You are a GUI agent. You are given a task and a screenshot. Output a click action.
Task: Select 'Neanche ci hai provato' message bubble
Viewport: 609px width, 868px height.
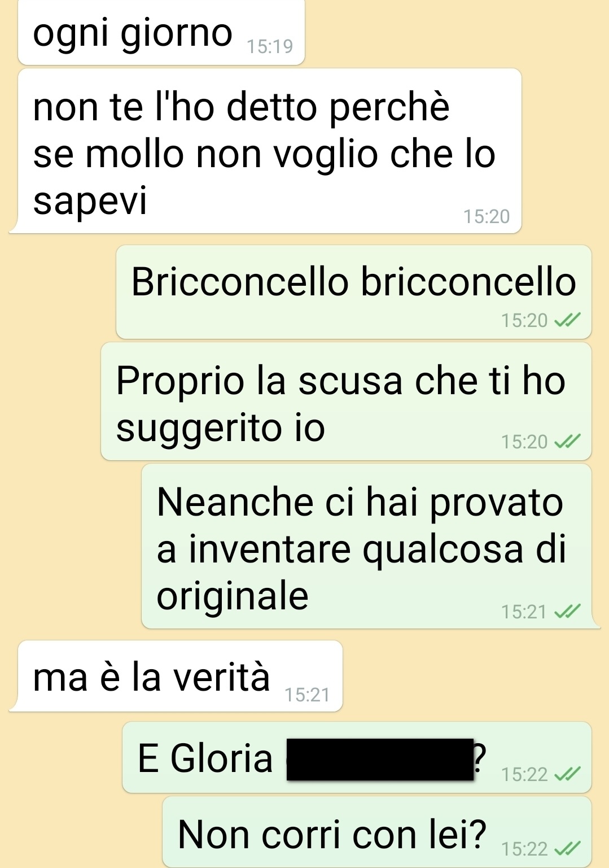pos(367,546)
